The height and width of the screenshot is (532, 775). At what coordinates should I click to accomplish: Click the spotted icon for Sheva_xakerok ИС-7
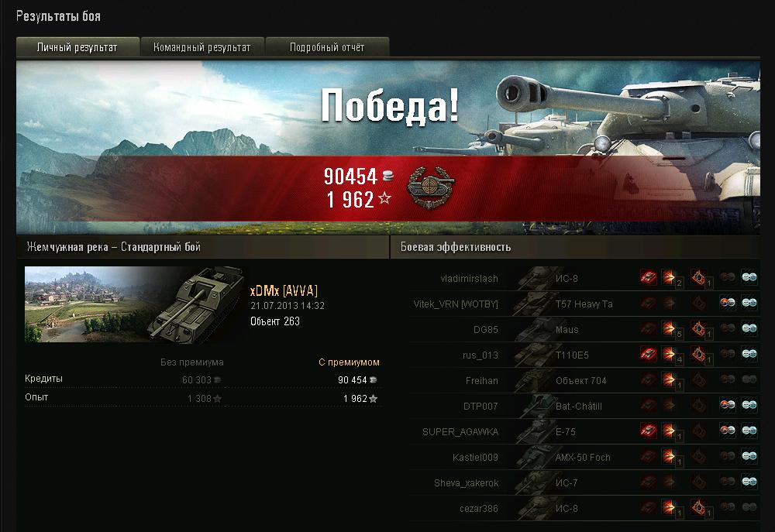[749, 482]
